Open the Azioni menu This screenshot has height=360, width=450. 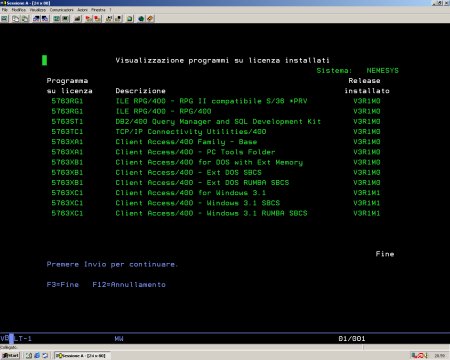(82, 10)
